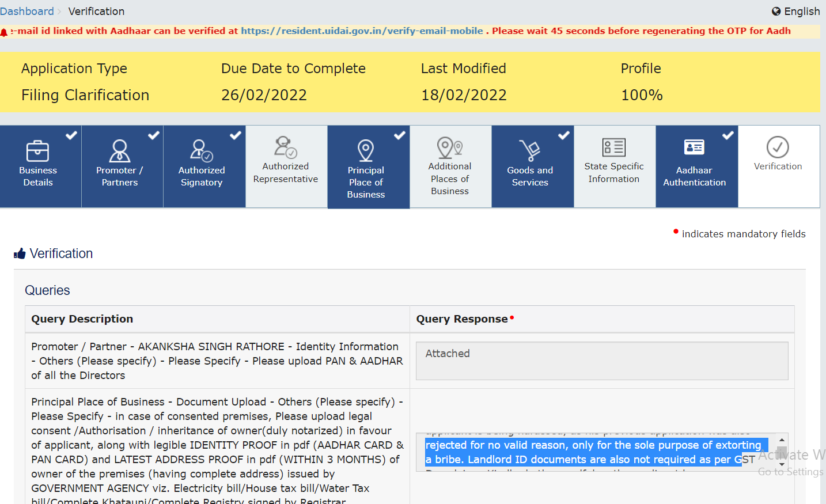Screen dimensions: 826x504
Task: Select the Authorized Representative icon
Action: pos(286,147)
